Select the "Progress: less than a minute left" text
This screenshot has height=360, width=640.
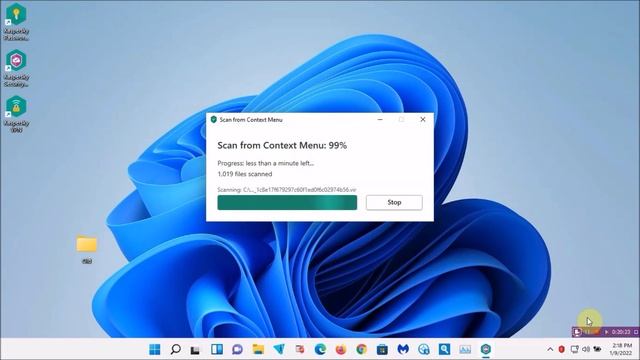tap(266, 163)
